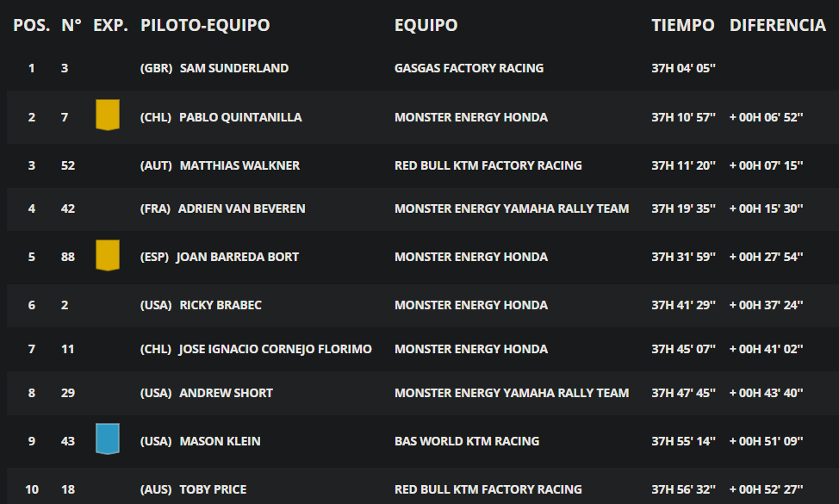Select the POS. column header
Viewport: 839px width, 504px height.
pos(32,25)
